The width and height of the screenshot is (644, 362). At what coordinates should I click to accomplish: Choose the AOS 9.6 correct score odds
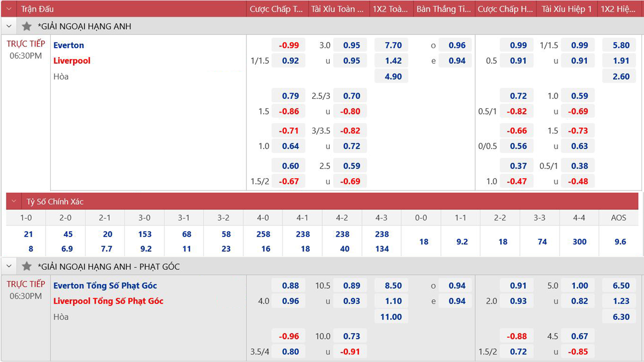pyautogui.click(x=620, y=242)
